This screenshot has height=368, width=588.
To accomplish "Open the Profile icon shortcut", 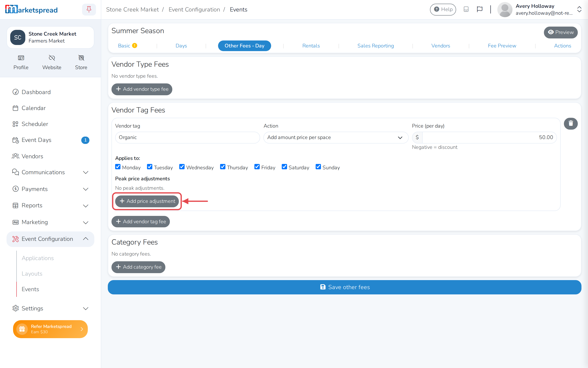I will [x=21, y=62].
